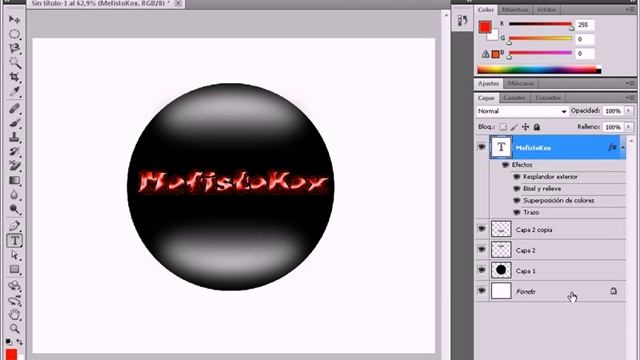The width and height of the screenshot is (640, 360).
Task: Switch to the Trazados tab
Action: (x=548, y=98)
